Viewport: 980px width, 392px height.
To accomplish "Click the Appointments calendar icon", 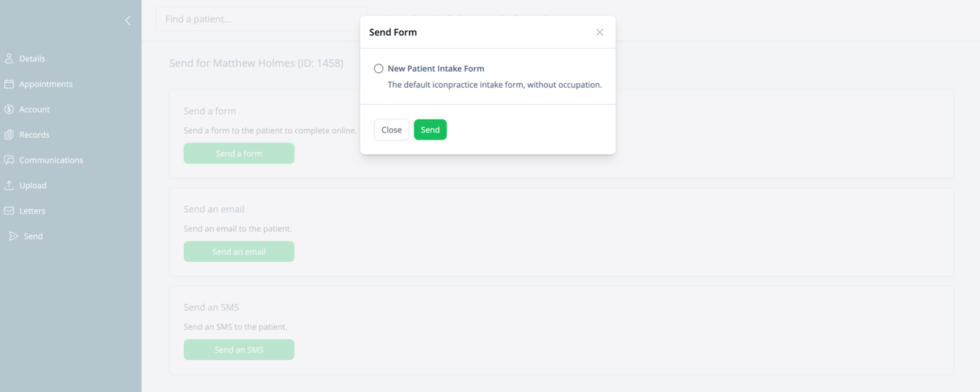I will [x=9, y=84].
